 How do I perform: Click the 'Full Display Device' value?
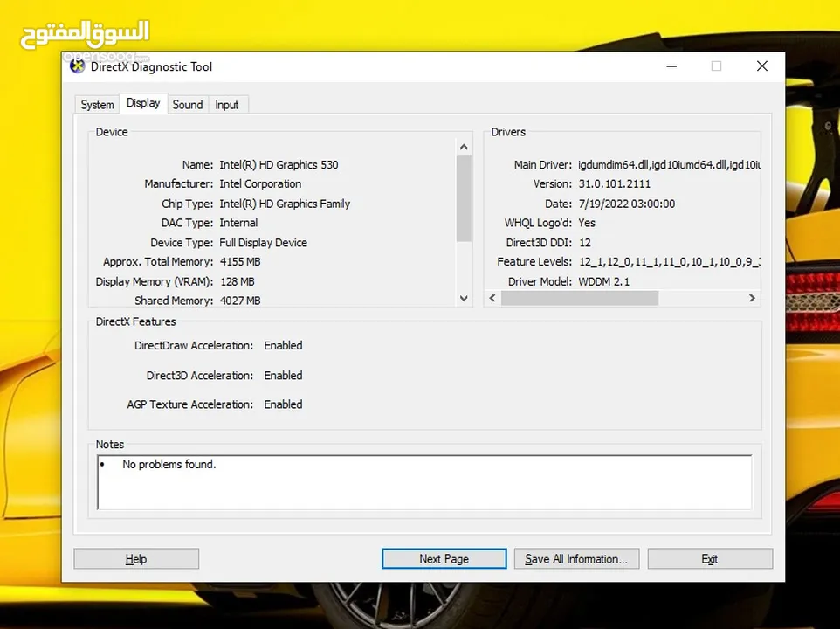tap(263, 243)
